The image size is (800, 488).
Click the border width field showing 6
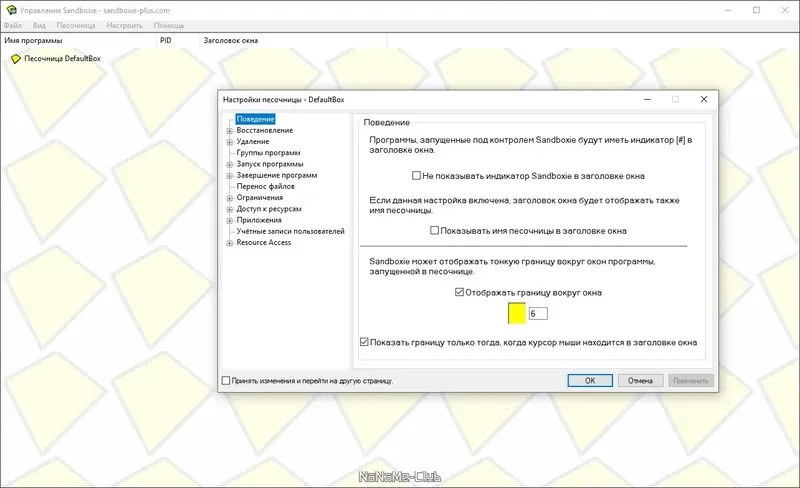(x=538, y=313)
